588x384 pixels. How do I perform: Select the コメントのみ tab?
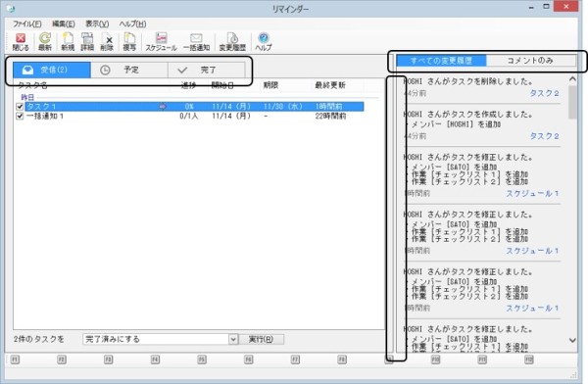pos(530,61)
